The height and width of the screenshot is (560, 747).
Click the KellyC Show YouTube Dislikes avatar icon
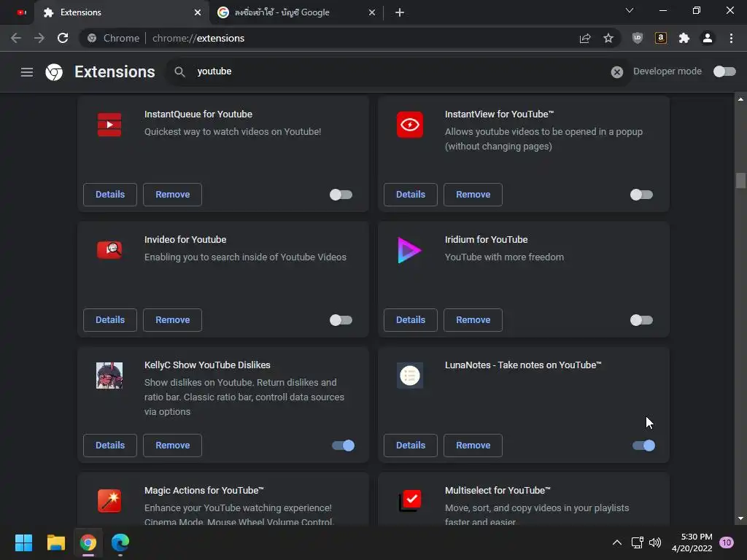pos(109,376)
